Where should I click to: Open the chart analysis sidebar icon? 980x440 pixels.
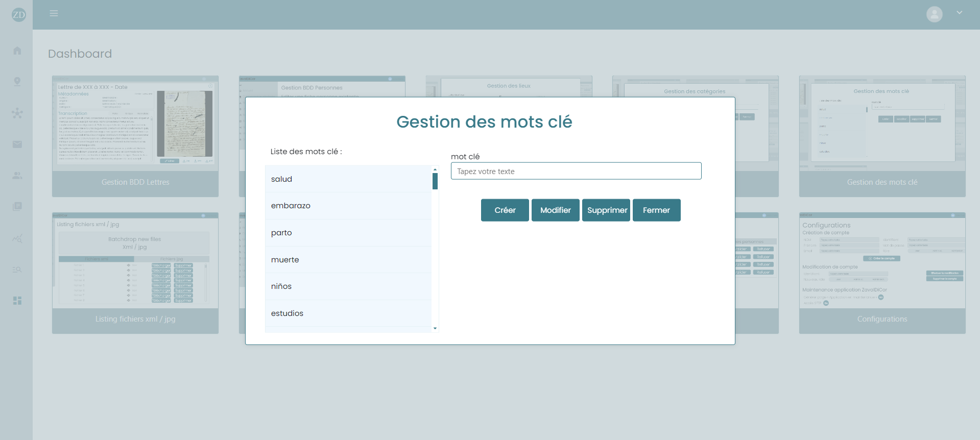coord(17,238)
